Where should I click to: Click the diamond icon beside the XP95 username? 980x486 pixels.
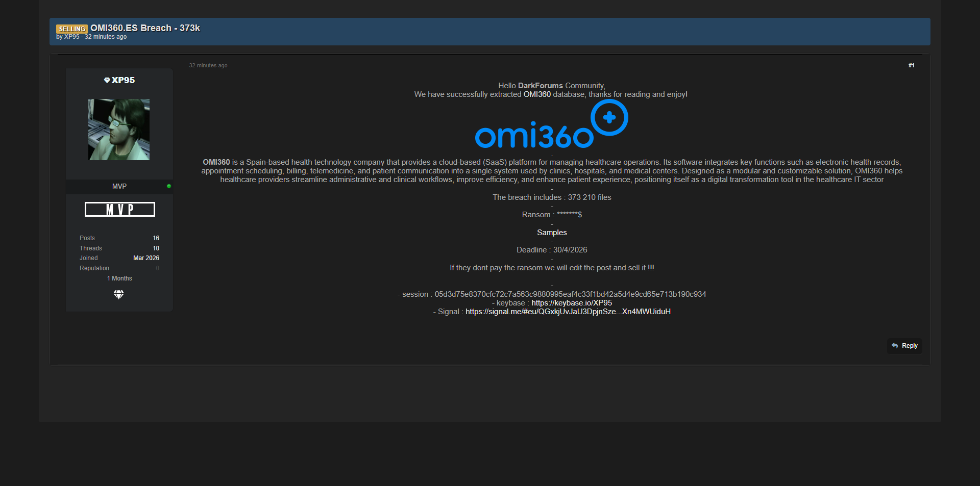(x=107, y=81)
